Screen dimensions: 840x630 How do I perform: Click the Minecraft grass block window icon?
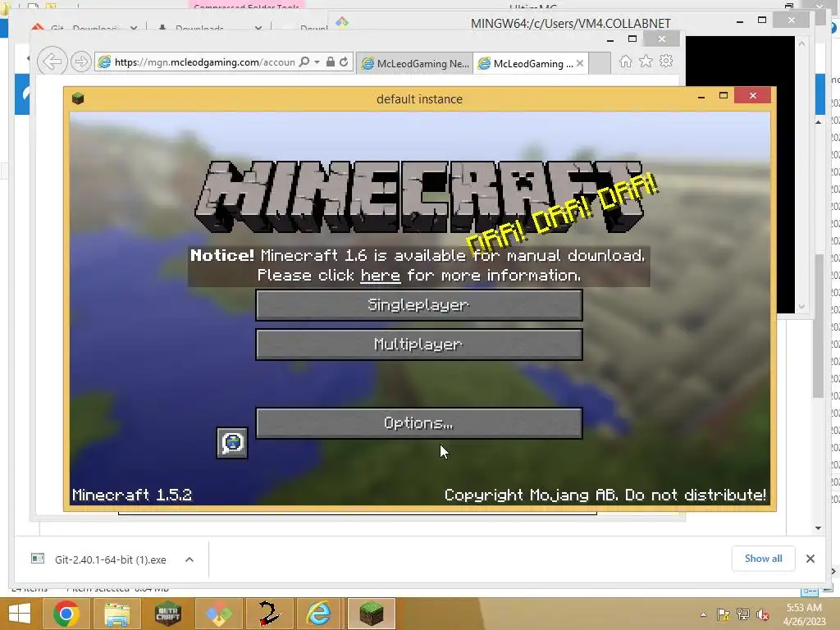pyautogui.click(x=78, y=98)
